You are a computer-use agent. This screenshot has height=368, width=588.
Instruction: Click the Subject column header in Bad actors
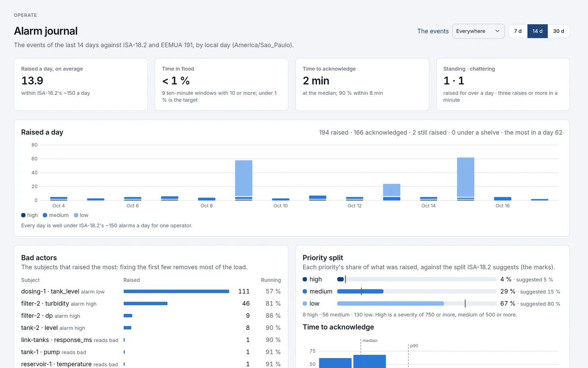coord(30,280)
